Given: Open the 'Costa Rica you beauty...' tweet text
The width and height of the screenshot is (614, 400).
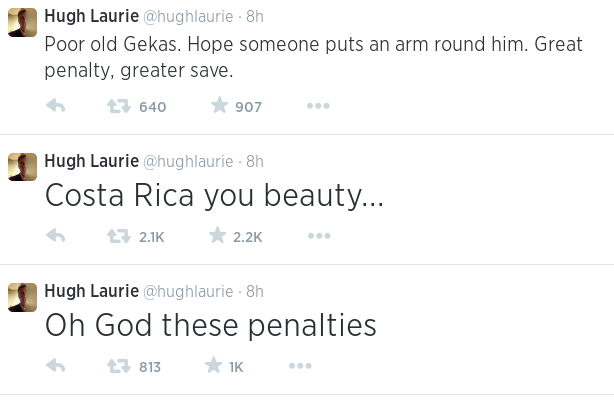Looking at the screenshot, I should [214, 196].
